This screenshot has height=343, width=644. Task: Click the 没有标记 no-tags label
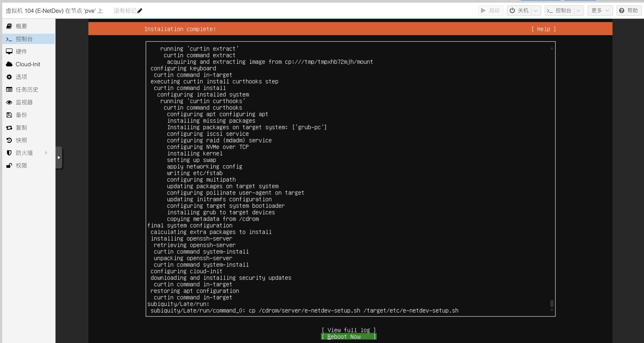[125, 11]
